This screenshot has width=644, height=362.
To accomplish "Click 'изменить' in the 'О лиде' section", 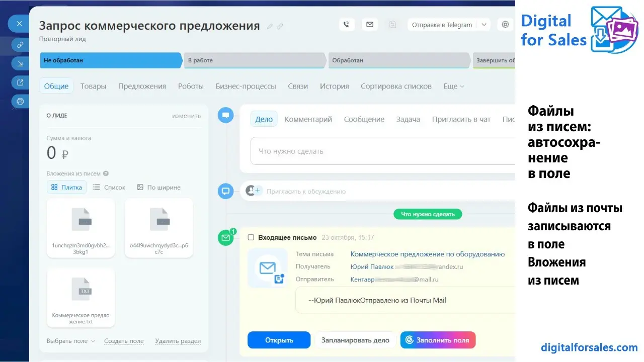I will (186, 116).
